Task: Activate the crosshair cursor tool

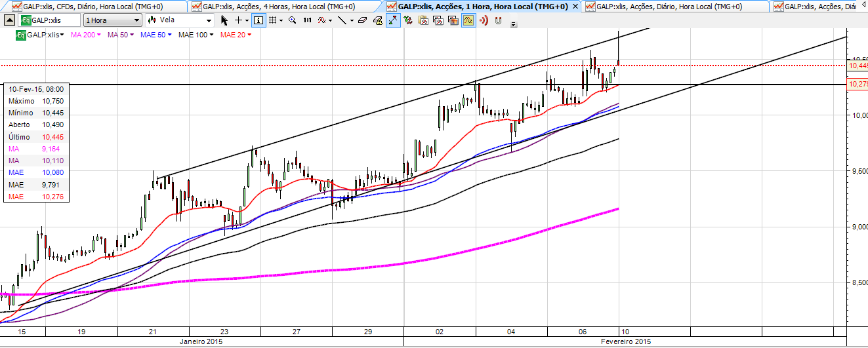Action: tap(238, 20)
